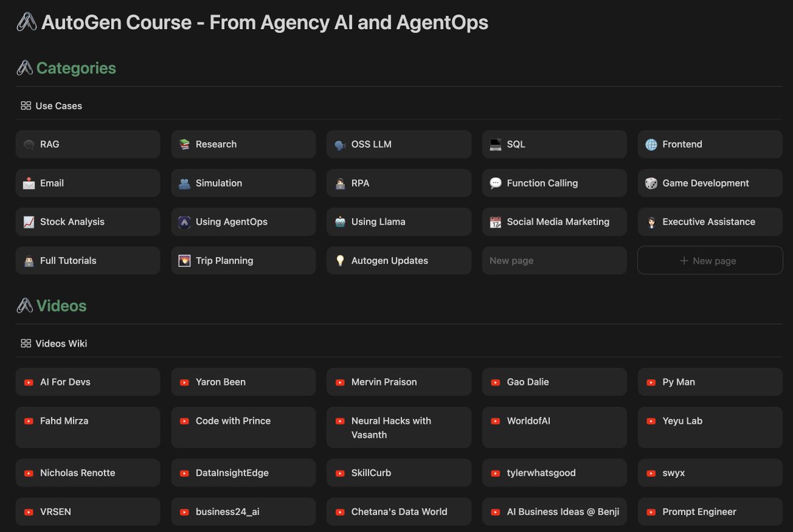Click the gallery view icon beside Use Cases

tap(26, 106)
